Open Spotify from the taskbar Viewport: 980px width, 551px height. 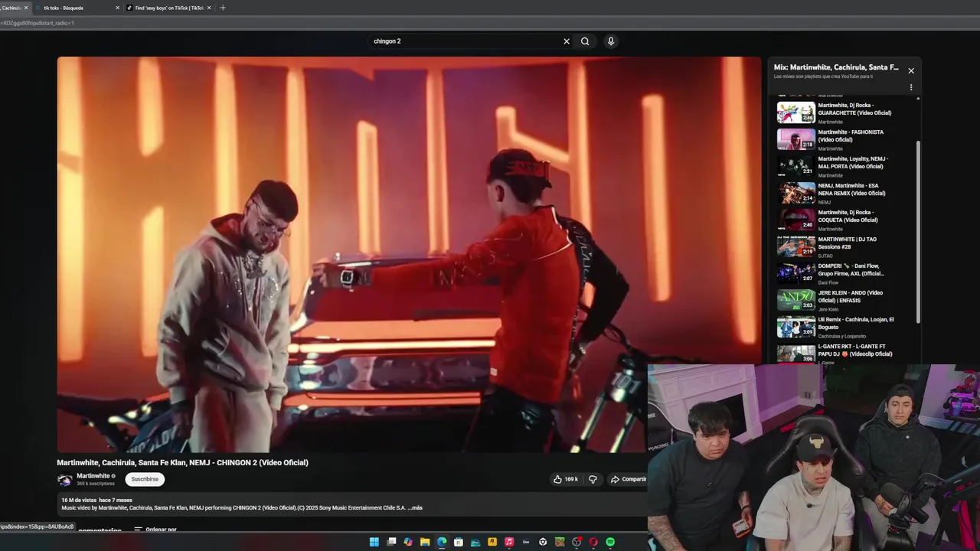pyautogui.click(x=610, y=542)
